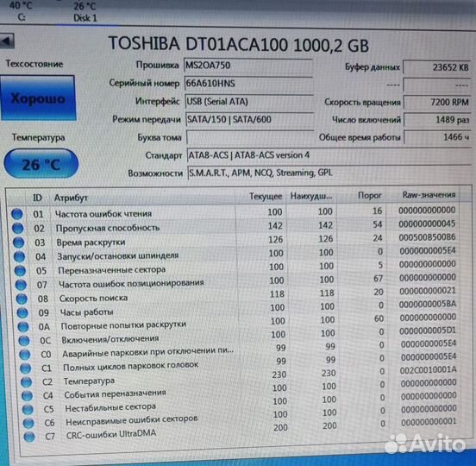Click status dot for attribute C1
The width and height of the screenshot is (476, 466).
click(26, 368)
